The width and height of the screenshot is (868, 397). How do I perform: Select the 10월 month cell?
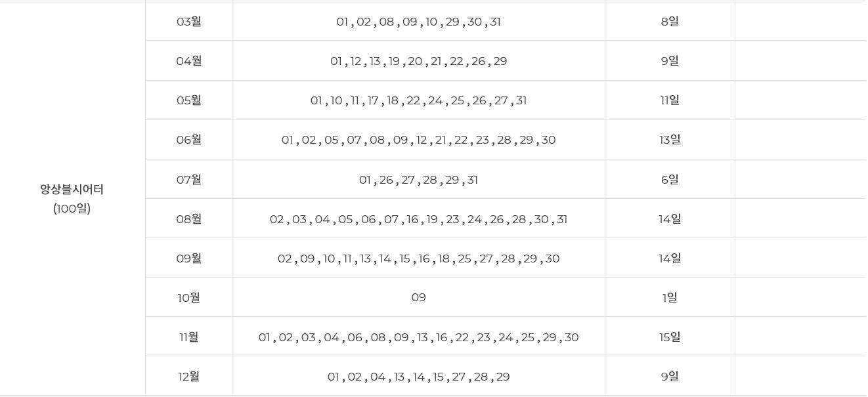coord(188,297)
